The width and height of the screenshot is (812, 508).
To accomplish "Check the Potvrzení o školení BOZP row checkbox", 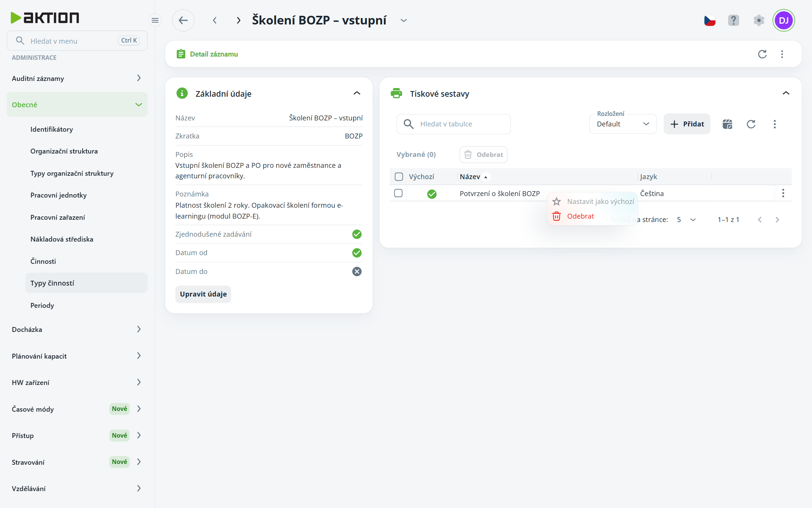I will click(x=398, y=193).
